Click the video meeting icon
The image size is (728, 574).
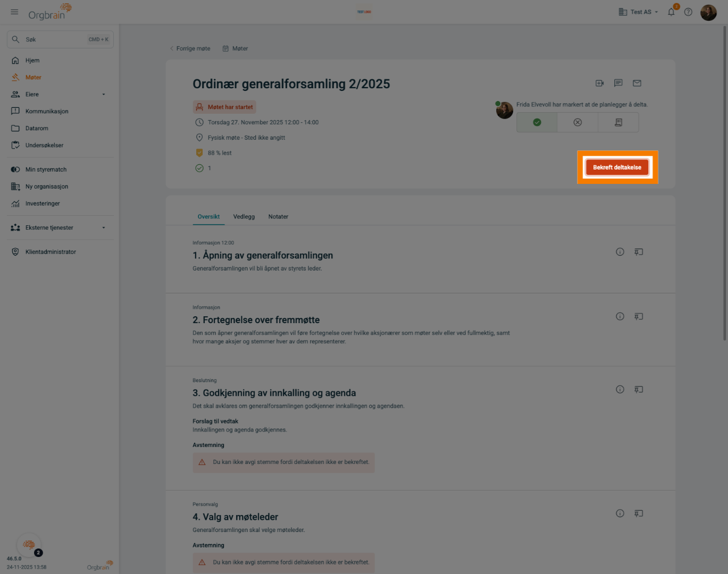point(599,83)
